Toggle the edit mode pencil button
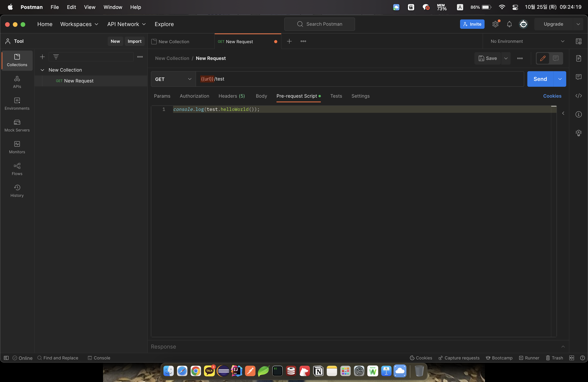Viewport: 588px width, 382px height. 542,58
